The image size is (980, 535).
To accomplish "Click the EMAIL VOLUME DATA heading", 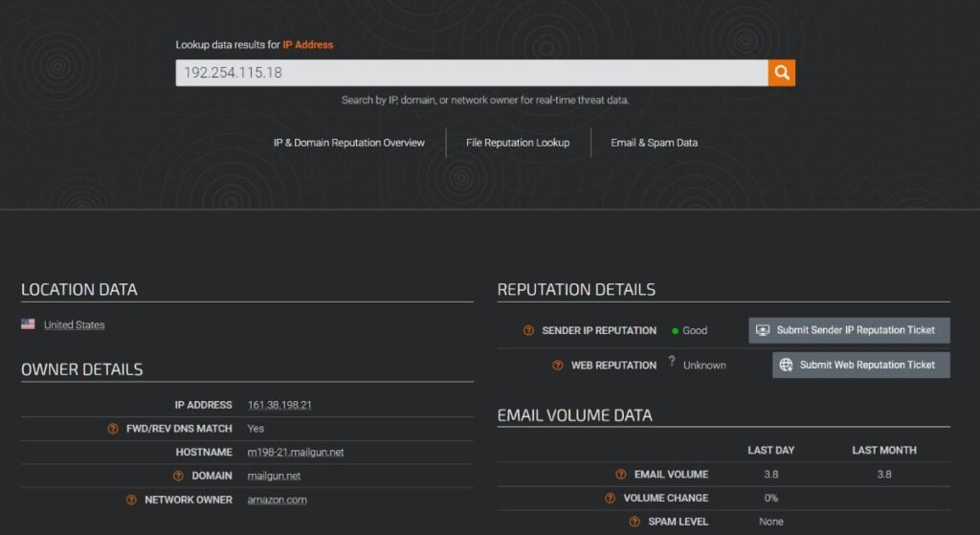I will coord(574,415).
